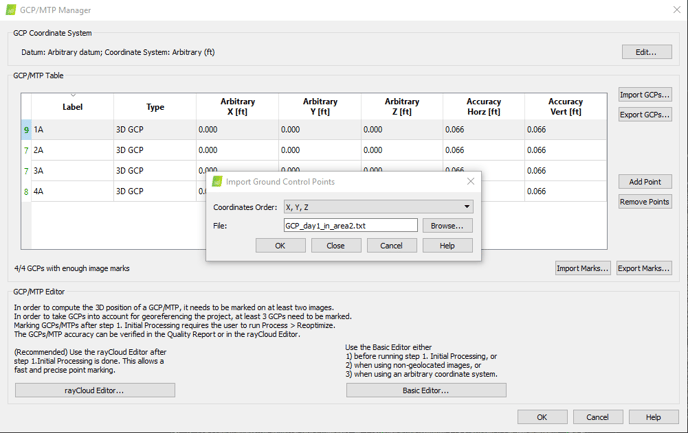Cancel the Import Ground Control Points dialog

391,245
